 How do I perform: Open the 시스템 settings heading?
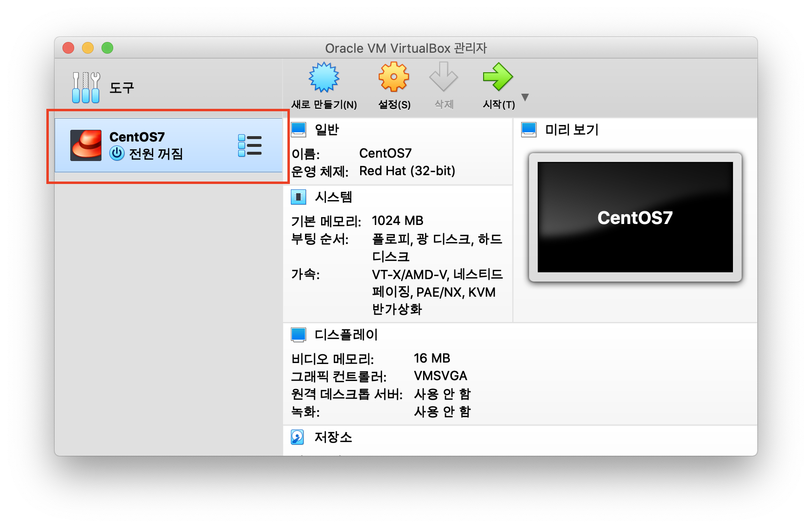[x=333, y=197]
